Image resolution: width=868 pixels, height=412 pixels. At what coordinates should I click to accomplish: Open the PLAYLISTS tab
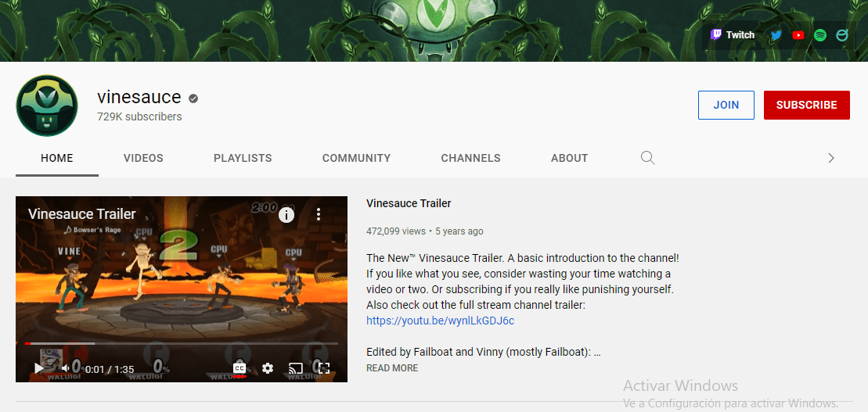[243, 158]
